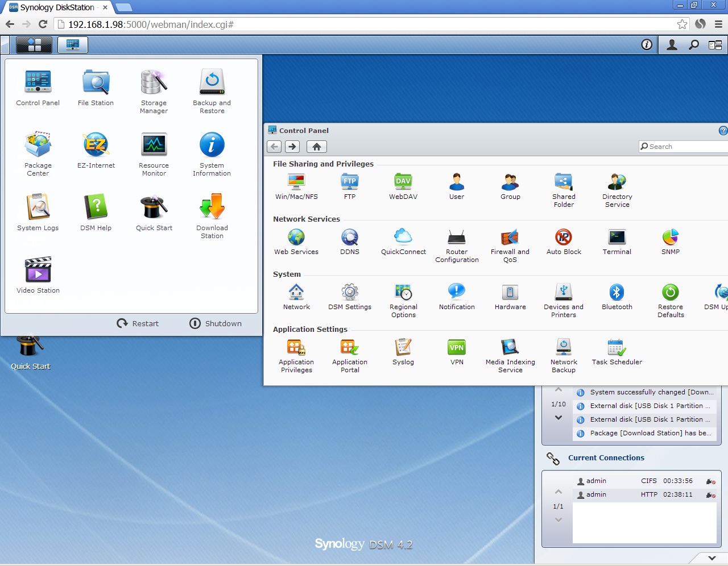The height and width of the screenshot is (566, 728).
Task: Open DDNS settings
Action: 350,242
